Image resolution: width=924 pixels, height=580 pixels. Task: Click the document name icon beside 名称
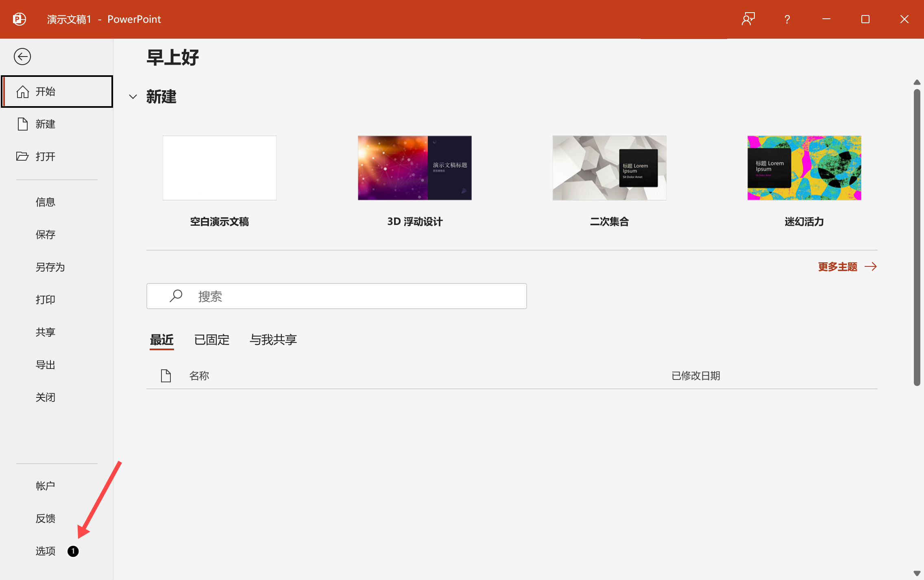pyautogui.click(x=166, y=375)
